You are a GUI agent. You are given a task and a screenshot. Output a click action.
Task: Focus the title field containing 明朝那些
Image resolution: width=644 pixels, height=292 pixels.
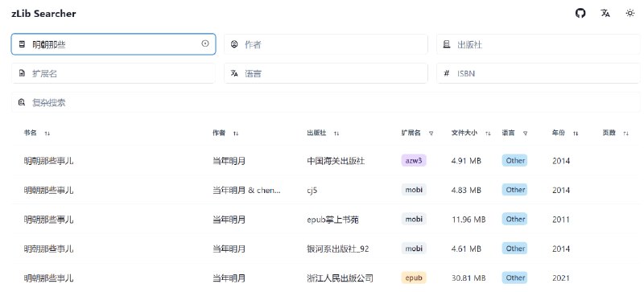(x=114, y=44)
